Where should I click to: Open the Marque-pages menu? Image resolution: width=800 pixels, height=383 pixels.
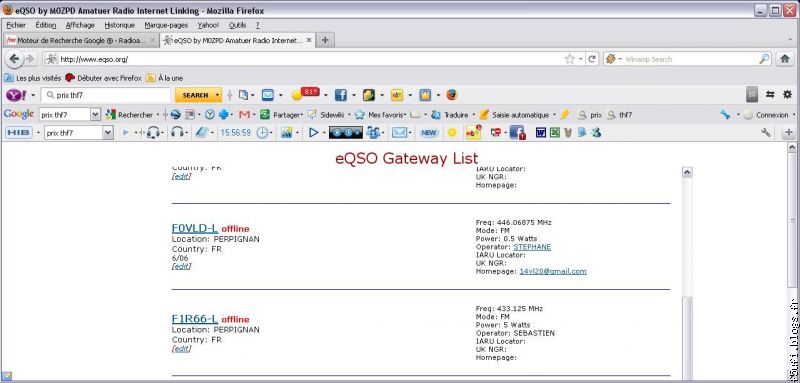tap(166, 25)
